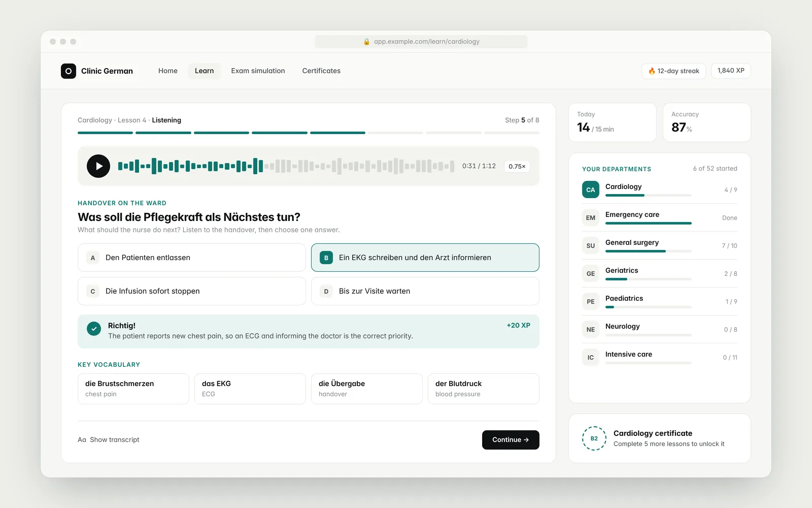
Task: Select answer B Ein EKG schreiben
Action: pyautogui.click(x=425, y=258)
